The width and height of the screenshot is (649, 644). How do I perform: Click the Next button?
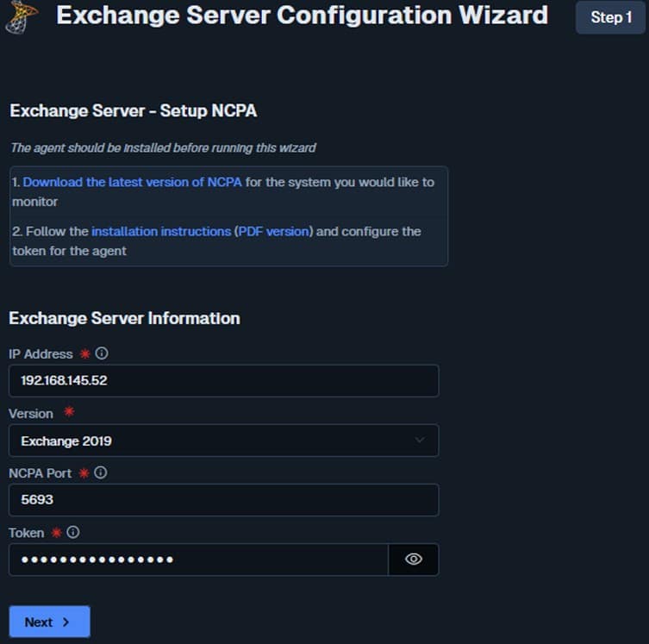pos(50,622)
